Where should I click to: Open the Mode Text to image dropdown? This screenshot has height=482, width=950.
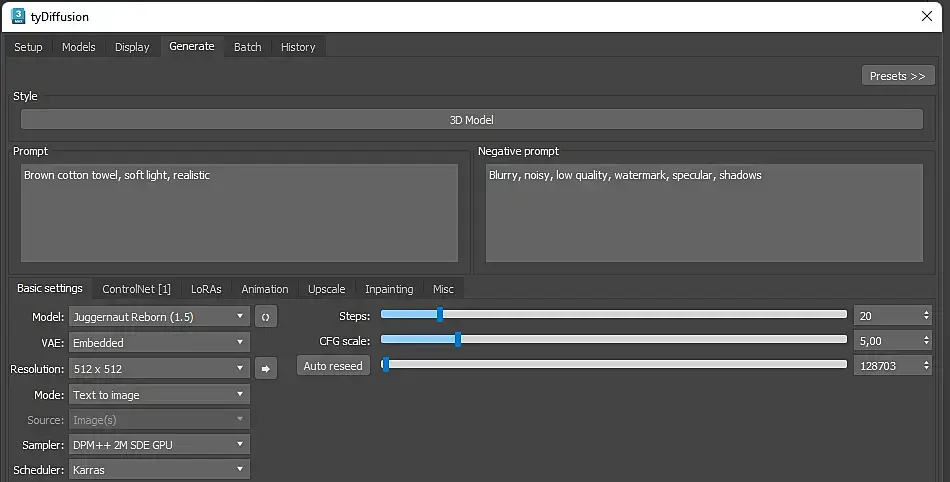pyautogui.click(x=159, y=395)
